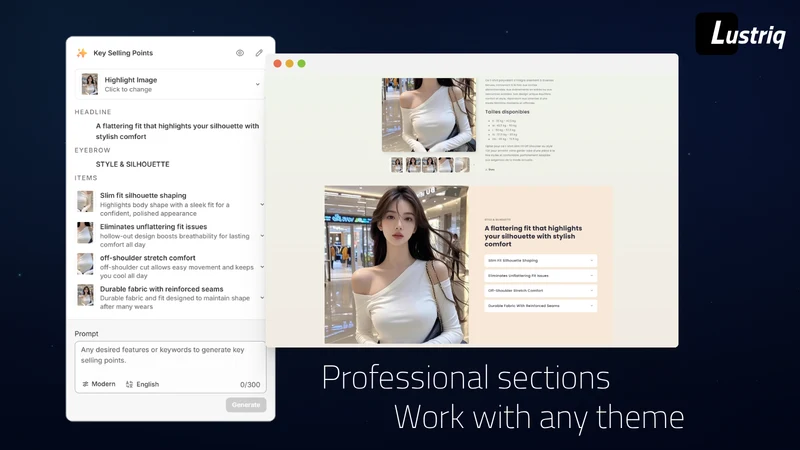
Task: Select the second gallery thumbnail in preview
Action: 413,165
